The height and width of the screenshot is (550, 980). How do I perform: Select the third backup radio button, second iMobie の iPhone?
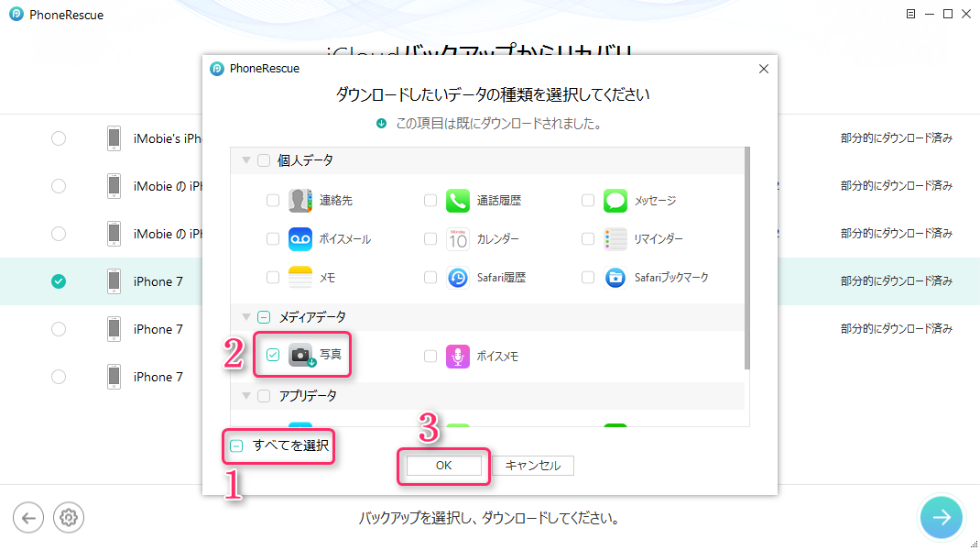coord(59,234)
